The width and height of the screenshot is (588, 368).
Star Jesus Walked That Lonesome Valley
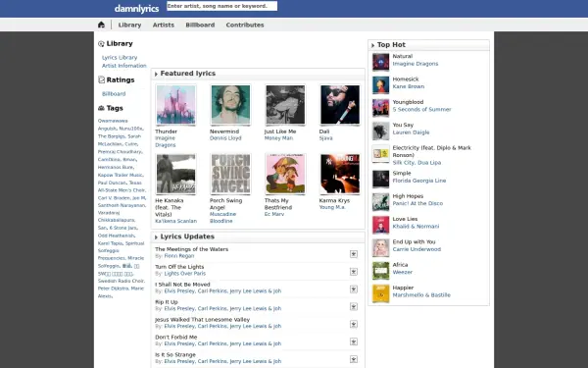coord(353,324)
